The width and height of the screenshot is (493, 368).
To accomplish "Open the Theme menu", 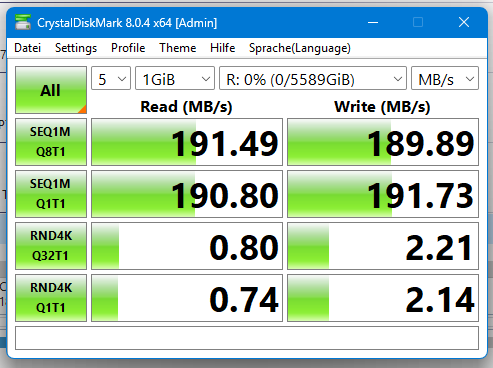I will click(x=178, y=48).
